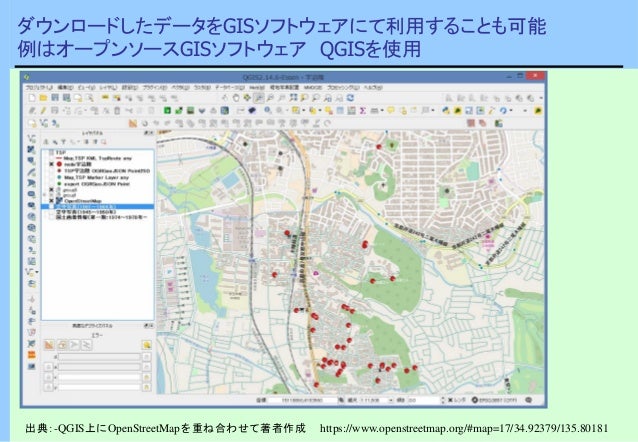
Task: Click the yellow Map Tips bubble icon
Action: point(391,110)
